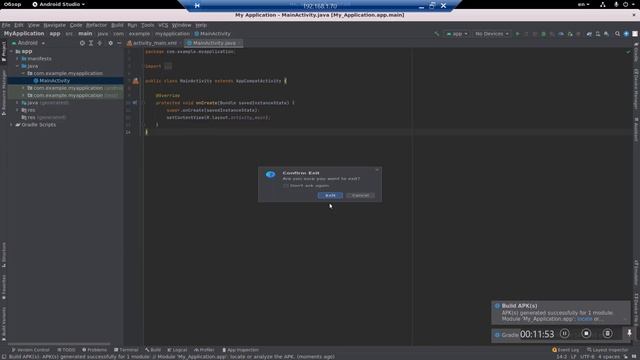Open the Project tool window side tab
This screenshot has height=360, width=640.
pos(4,51)
